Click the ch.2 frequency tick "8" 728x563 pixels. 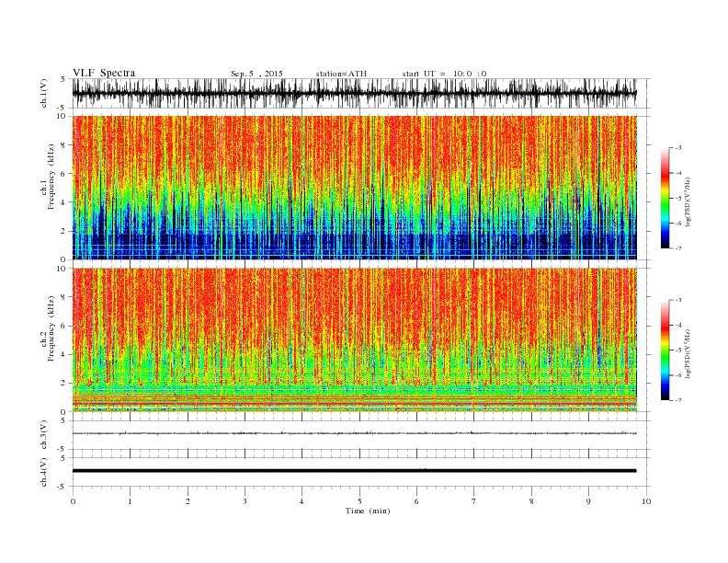pyautogui.click(x=64, y=297)
